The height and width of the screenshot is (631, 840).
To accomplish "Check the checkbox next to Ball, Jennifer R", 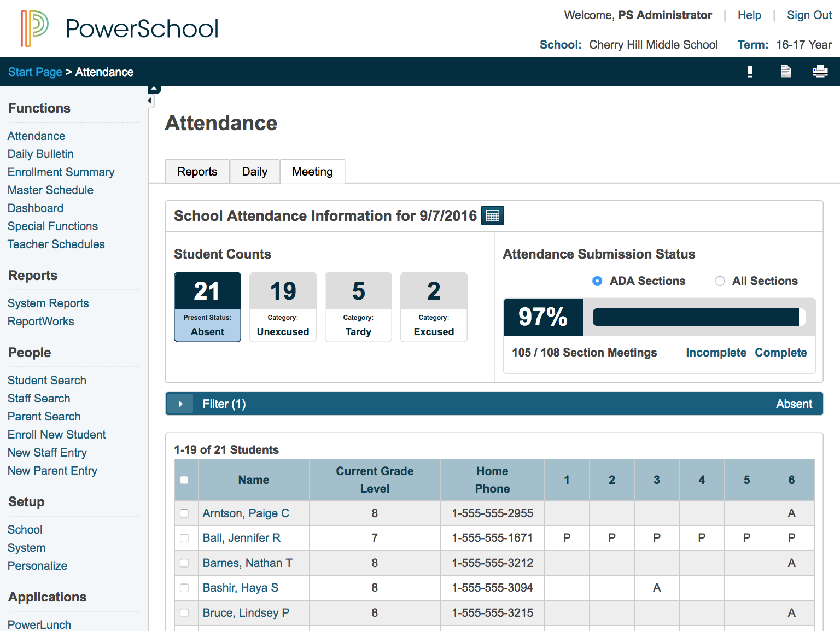I will pos(184,538).
